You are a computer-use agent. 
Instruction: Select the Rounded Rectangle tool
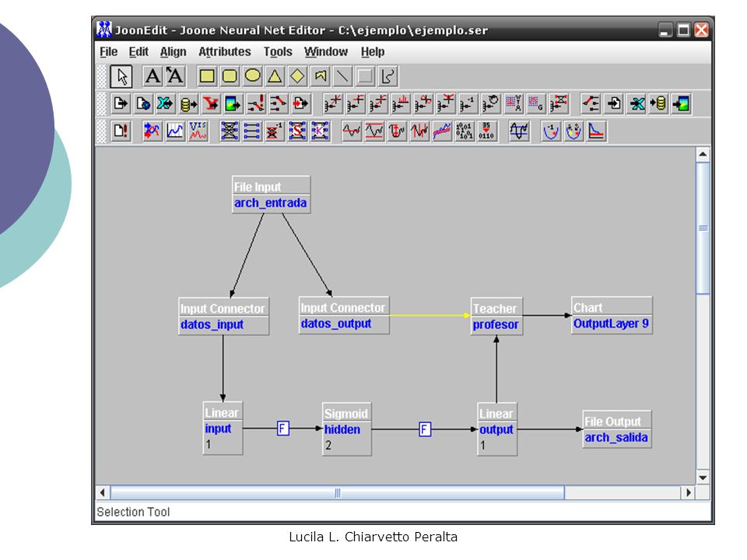(230, 76)
